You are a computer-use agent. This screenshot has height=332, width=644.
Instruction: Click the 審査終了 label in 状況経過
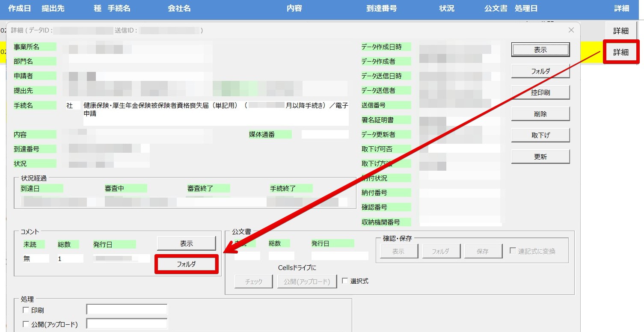pos(208,188)
